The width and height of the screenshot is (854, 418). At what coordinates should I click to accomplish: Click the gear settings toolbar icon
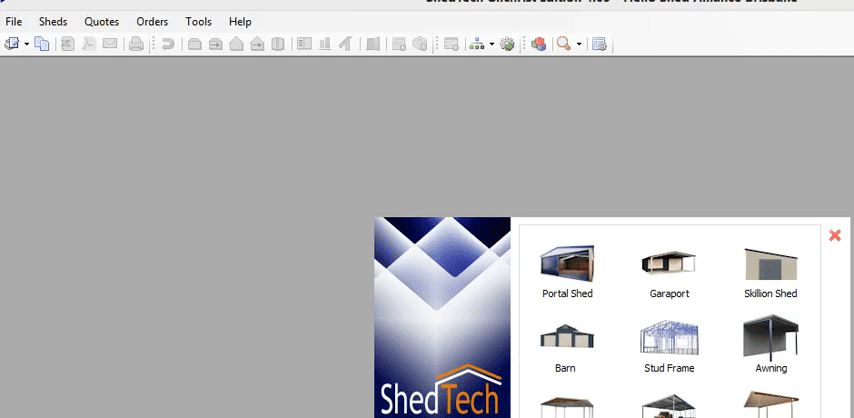click(507, 44)
